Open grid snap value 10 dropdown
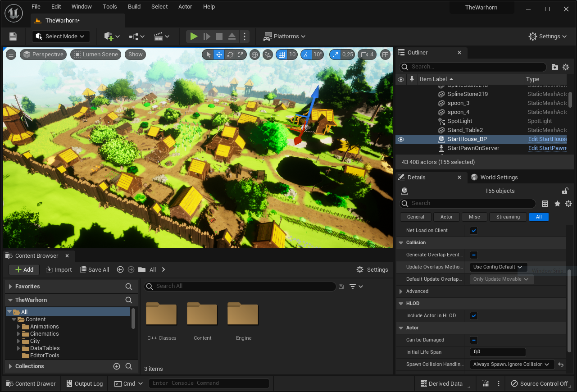 [292, 55]
